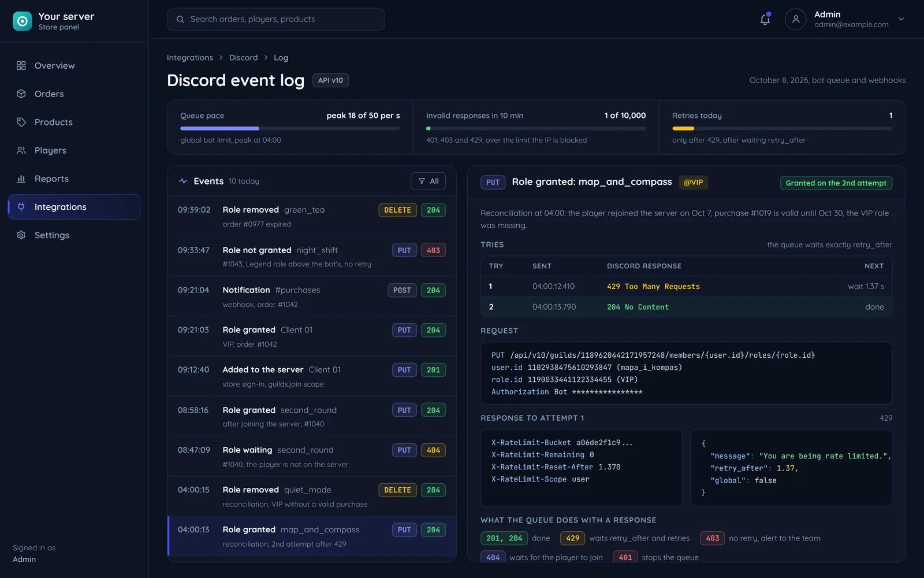Click the 429 Too Many Requests response

(x=653, y=287)
